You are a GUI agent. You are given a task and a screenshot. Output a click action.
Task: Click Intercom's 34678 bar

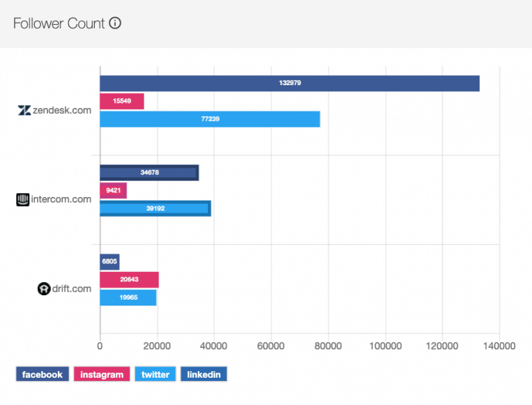149,172
